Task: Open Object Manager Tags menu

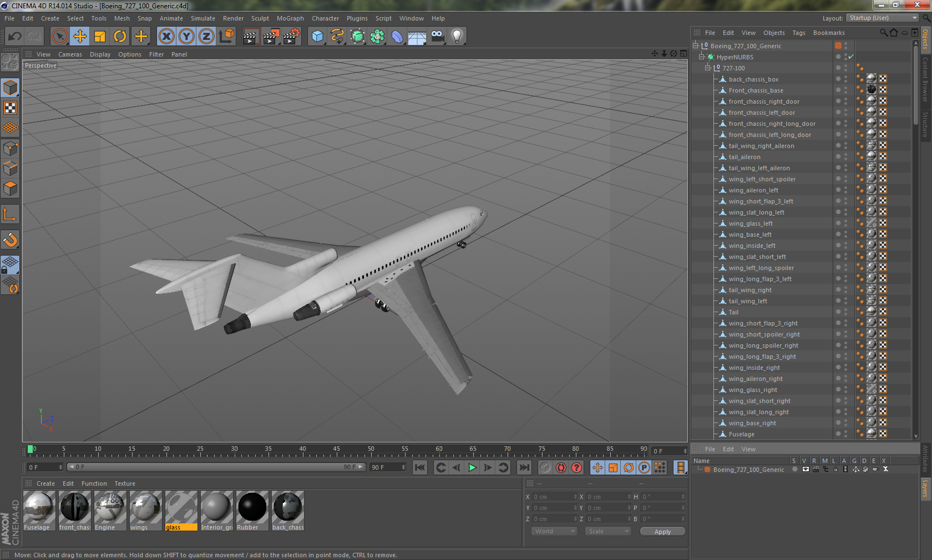Action: click(799, 33)
